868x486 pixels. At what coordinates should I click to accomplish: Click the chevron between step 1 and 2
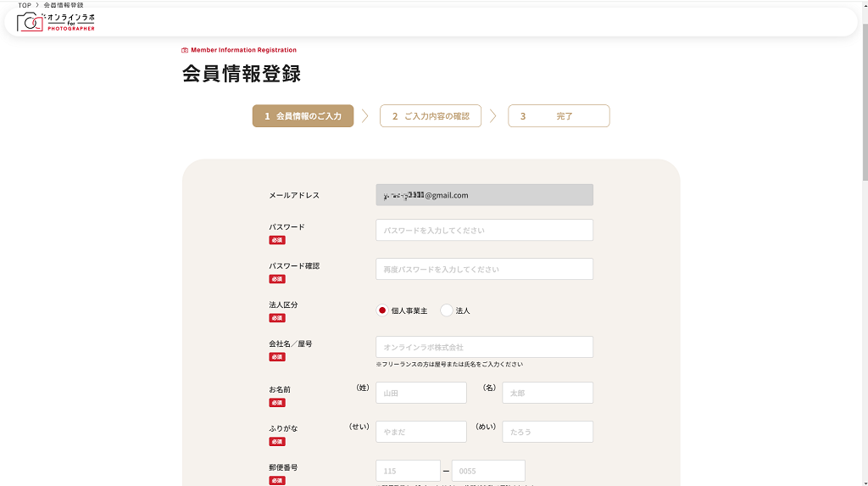365,116
